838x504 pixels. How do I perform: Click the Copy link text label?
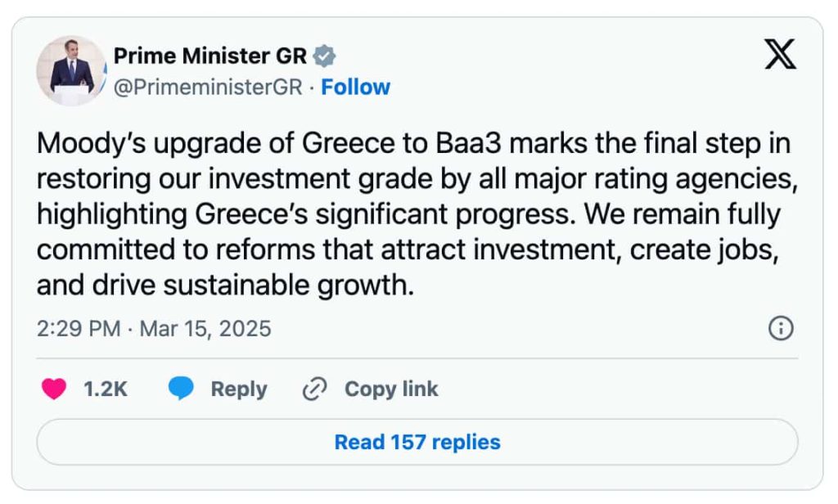point(391,389)
